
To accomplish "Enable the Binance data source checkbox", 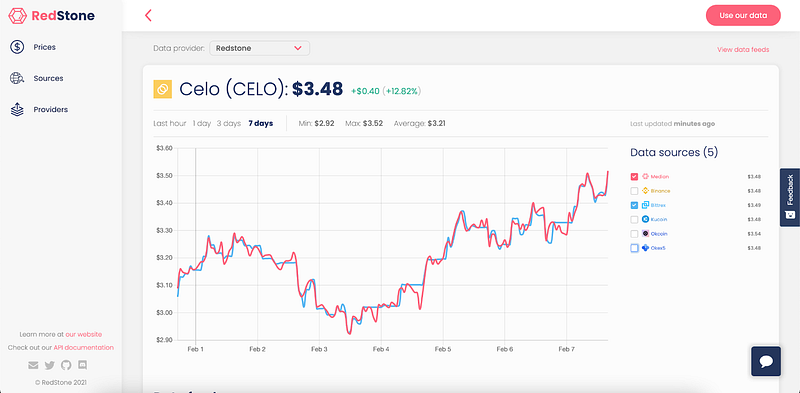I will [634, 191].
